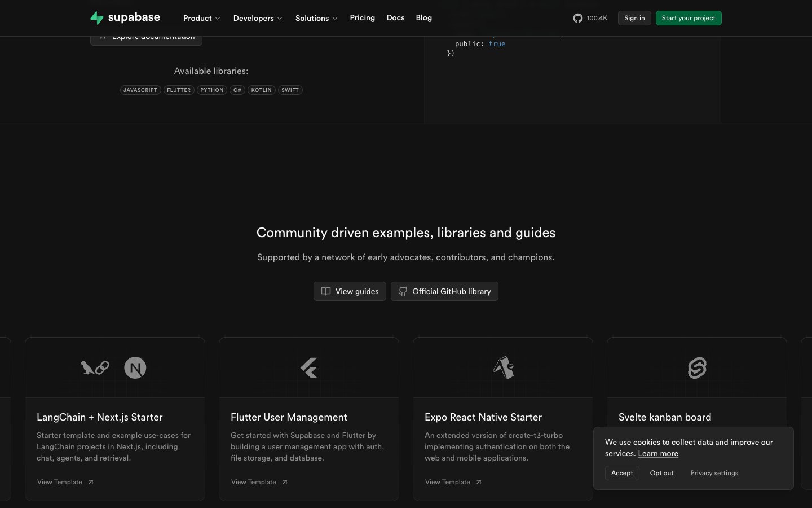Click the GitHub icon inside Official GitHub library button
The width and height of the screenshot is (812, 508).
point(402,291)
